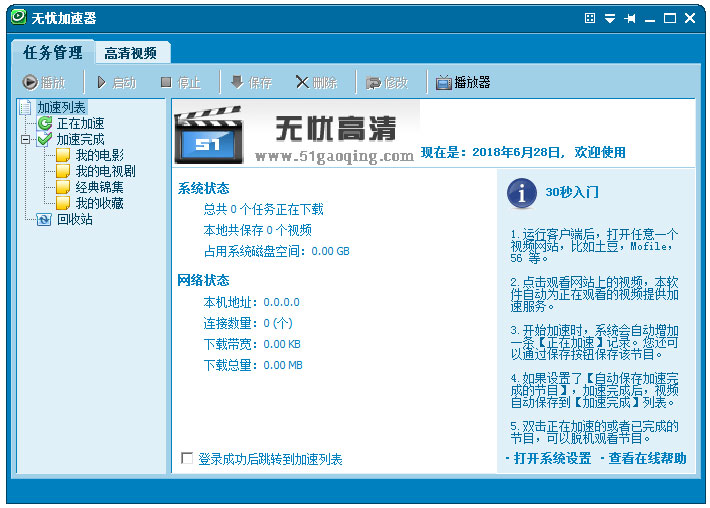Click the pin window icon in title bar
The height and width of the screenshot is (508, 710).
coord(630,18)
